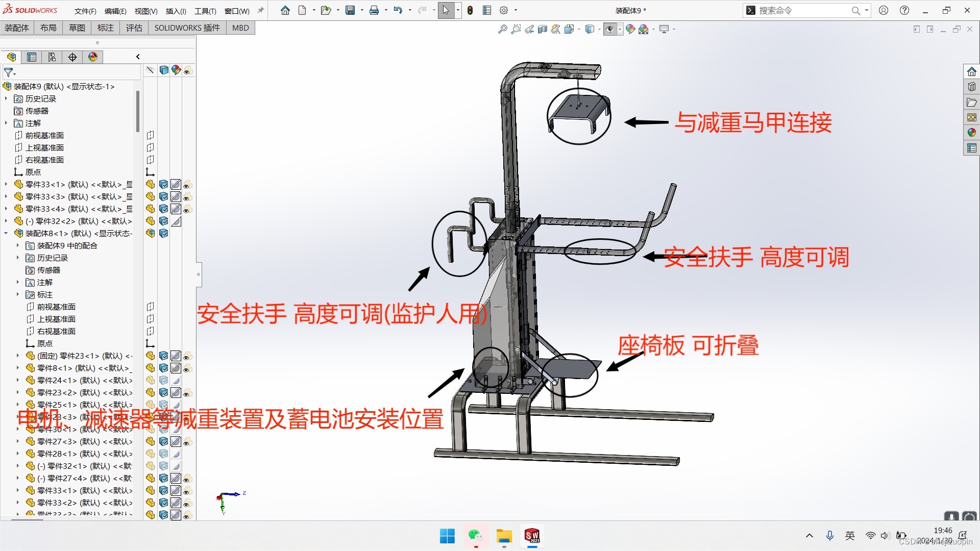The height and width of the screenshot is (551, 980).
Task: Switch to the 评估 tab
Action: [x=134, y=28]
